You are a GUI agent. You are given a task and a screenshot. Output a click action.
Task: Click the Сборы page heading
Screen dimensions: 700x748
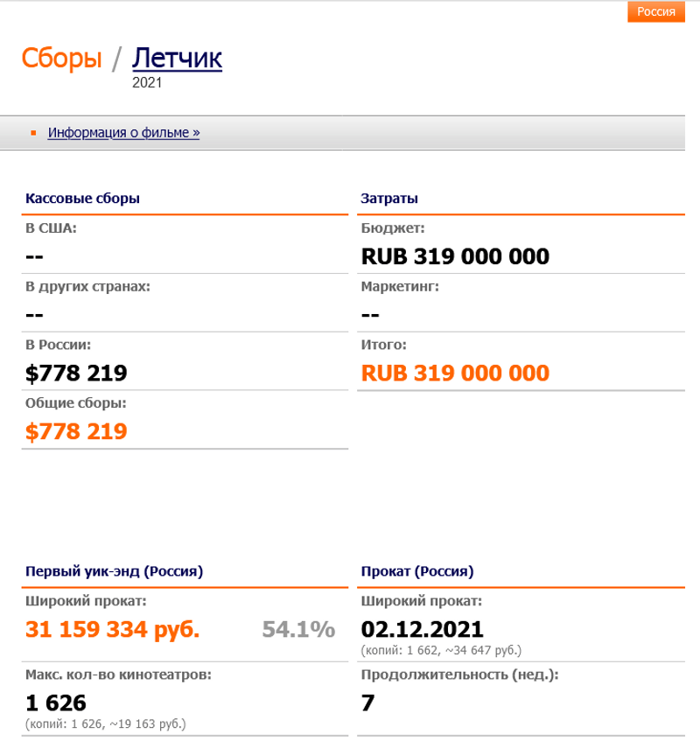pyautogui.click(x=61, y=58)
